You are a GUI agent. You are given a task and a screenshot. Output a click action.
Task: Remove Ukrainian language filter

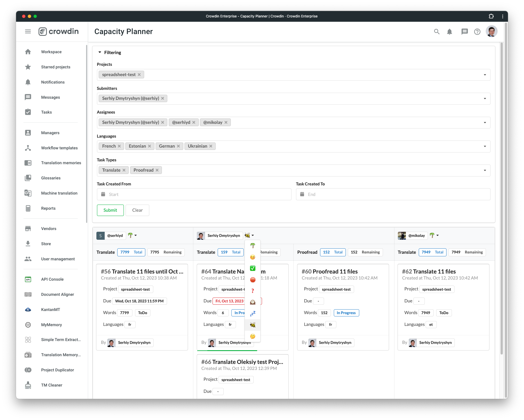coord(211,146)
